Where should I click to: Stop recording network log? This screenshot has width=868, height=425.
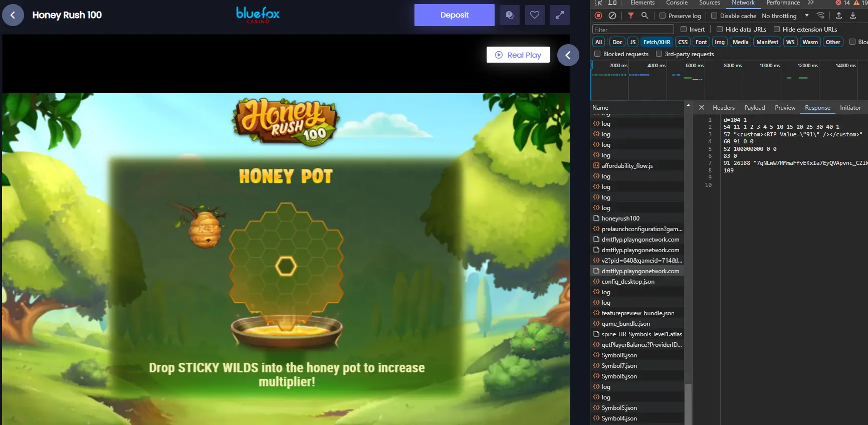coord(598,16)
